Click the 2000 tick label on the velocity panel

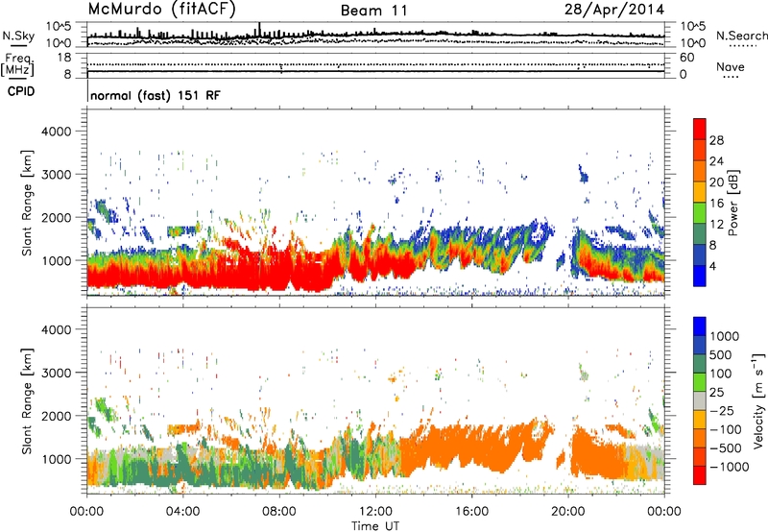coord(56,416)
